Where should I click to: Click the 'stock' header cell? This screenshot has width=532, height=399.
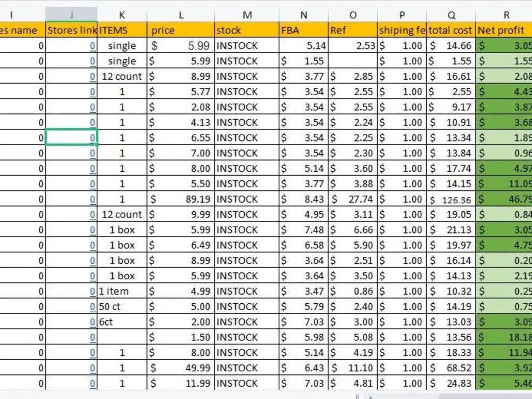[x=247, y=30]
